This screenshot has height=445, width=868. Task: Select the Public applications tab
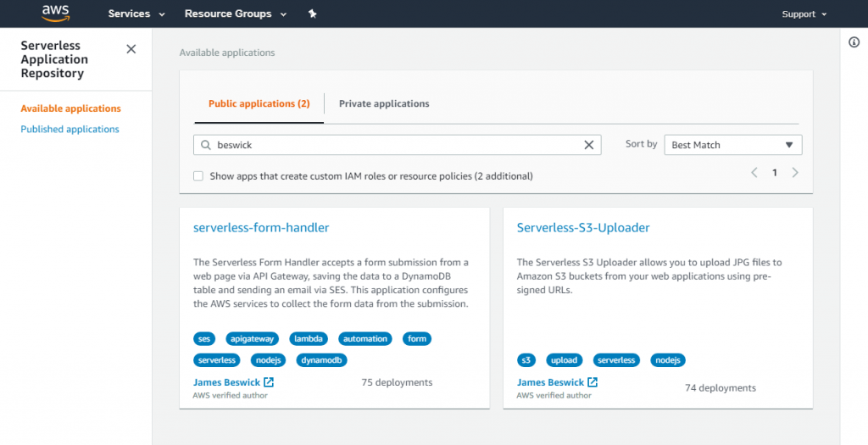(x=259, y=103)
